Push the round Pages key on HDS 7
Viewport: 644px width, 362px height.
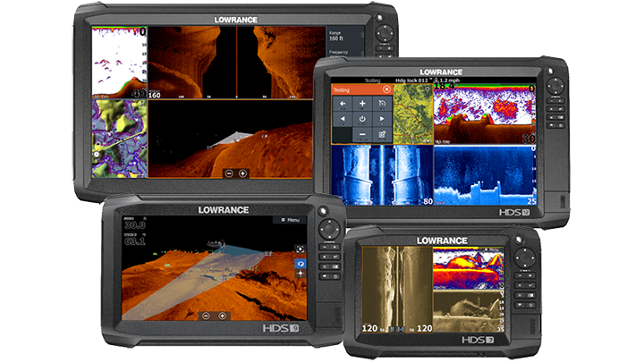point(519,240)
